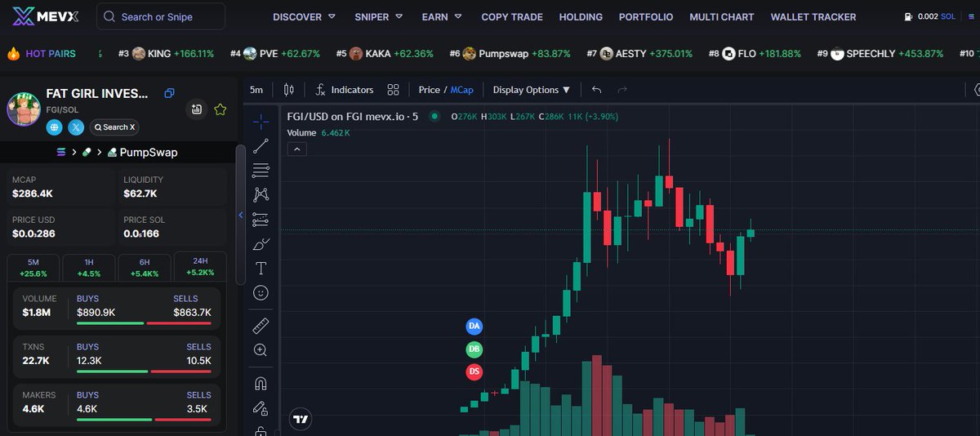Viewport: 980px width, 436px height.
Task: Open hot pair #7 AESTY
Action: [639, 54]
